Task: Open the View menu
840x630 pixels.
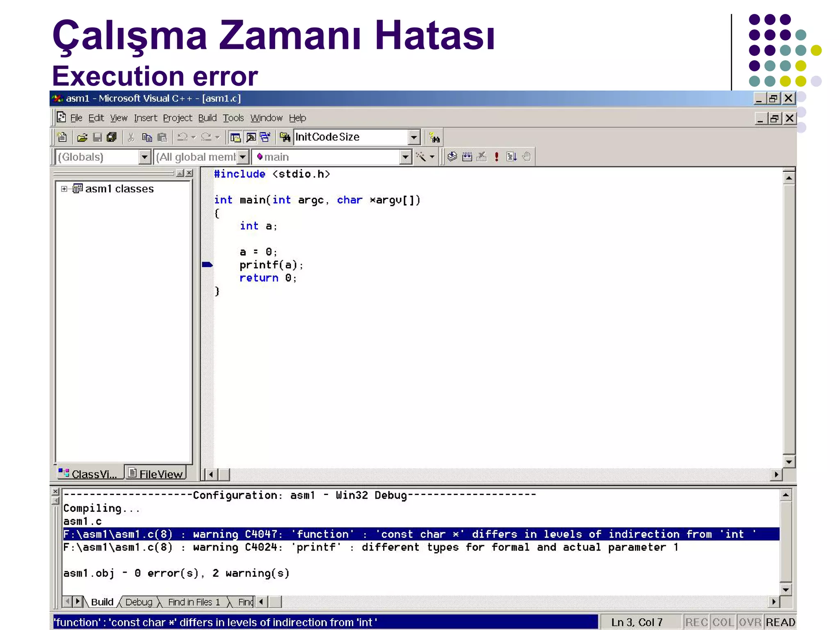Action: point(119,118)
